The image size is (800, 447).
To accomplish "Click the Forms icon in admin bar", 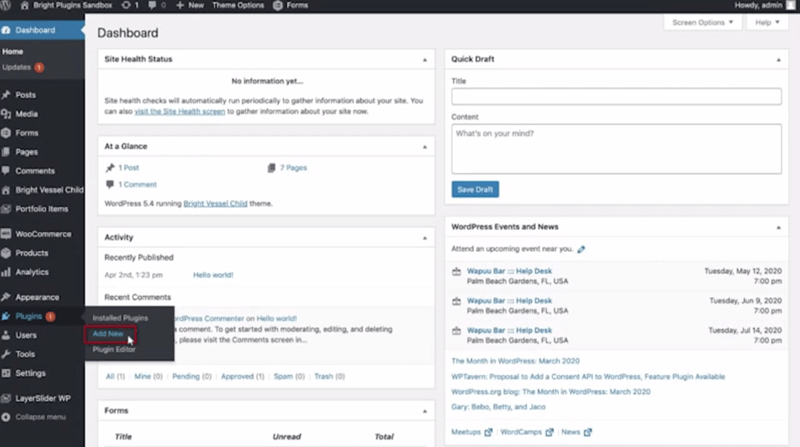I will pos(278,5).
